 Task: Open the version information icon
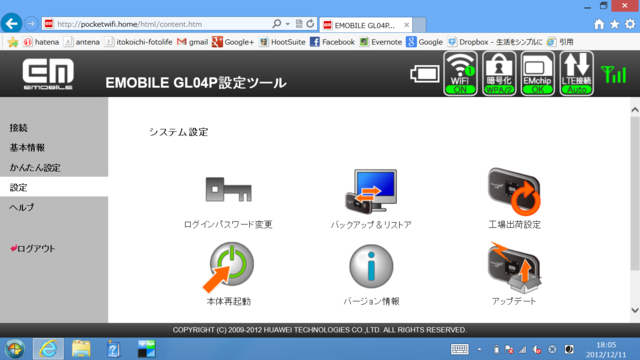click(371, 266)
